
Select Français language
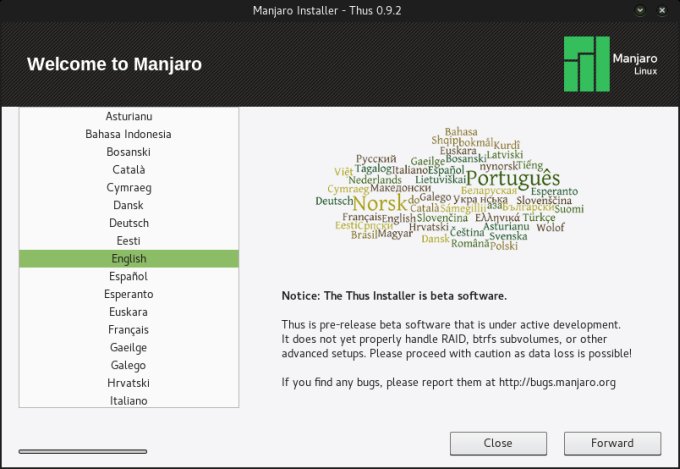[x=129, y=330]
